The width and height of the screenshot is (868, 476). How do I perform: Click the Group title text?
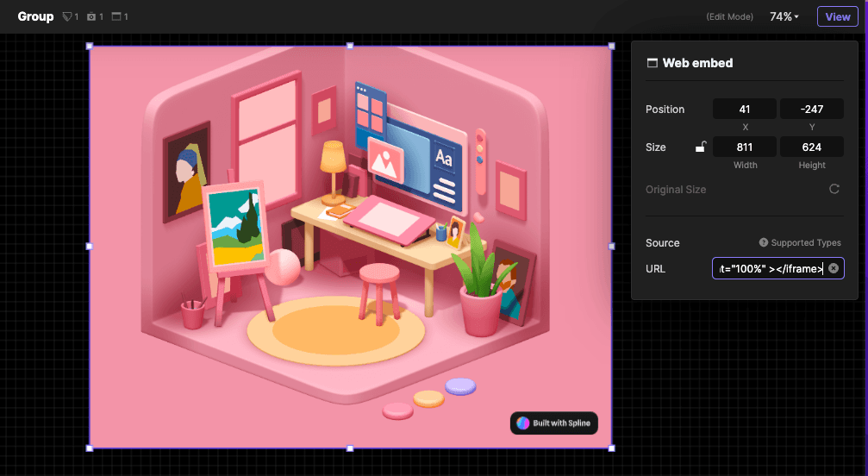point(35,16)
